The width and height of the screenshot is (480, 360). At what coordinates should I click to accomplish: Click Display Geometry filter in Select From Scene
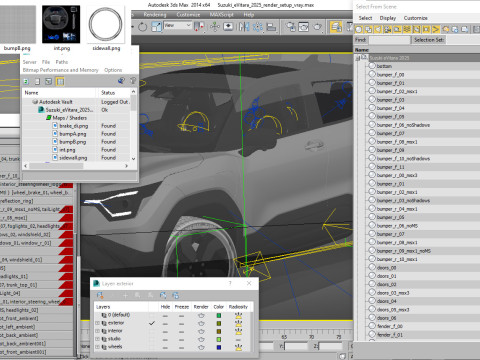[x=359, y=29]
